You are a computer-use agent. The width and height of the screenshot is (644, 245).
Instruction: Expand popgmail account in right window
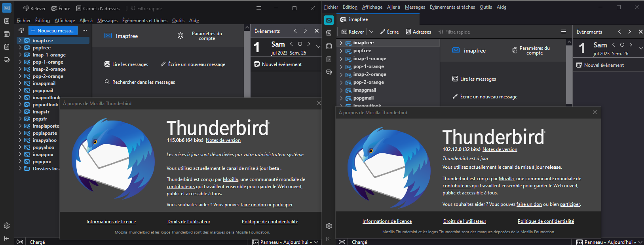click(341, 98)
